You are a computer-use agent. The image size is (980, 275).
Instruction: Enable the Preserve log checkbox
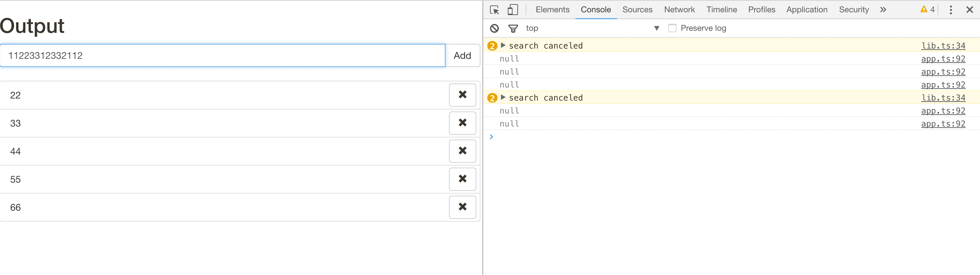[672, 28]
